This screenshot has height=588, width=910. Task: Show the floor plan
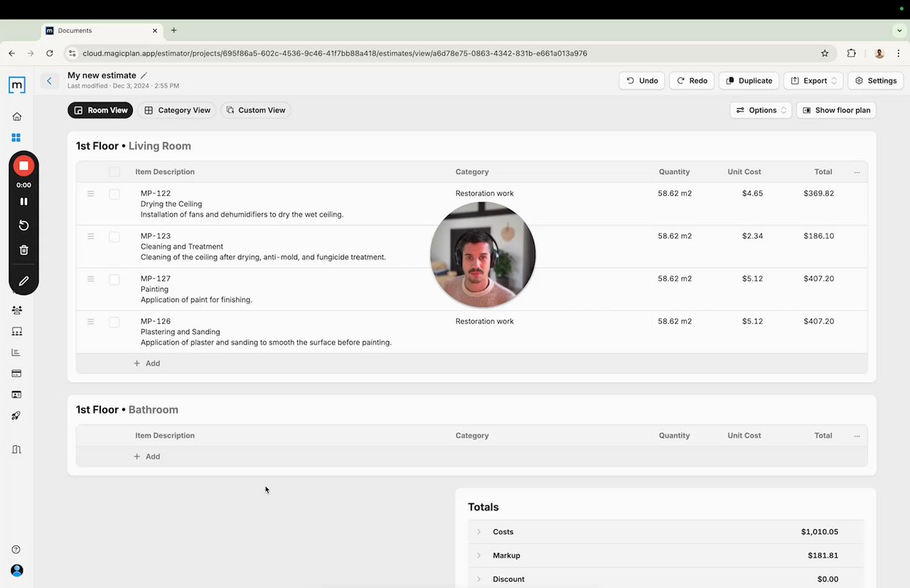pos(836,110)
